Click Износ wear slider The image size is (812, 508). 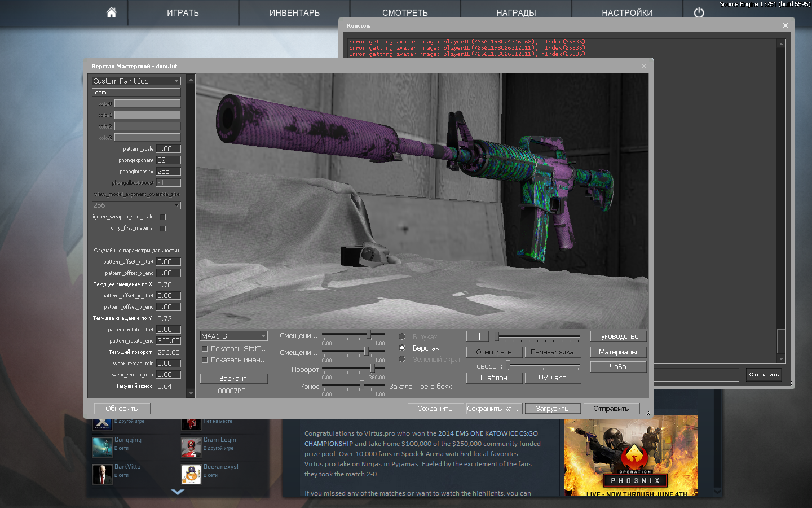pyautogui.click(x=354, y=385)
